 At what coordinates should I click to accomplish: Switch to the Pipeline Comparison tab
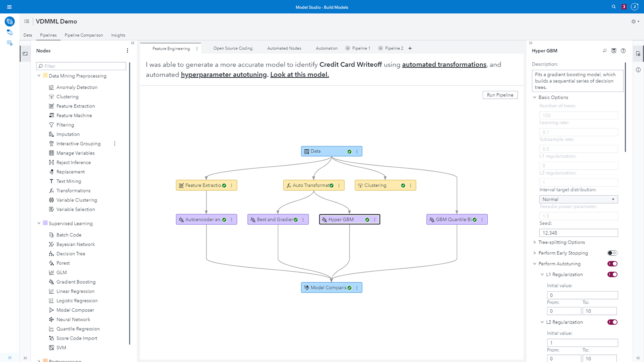pos(84,35)
